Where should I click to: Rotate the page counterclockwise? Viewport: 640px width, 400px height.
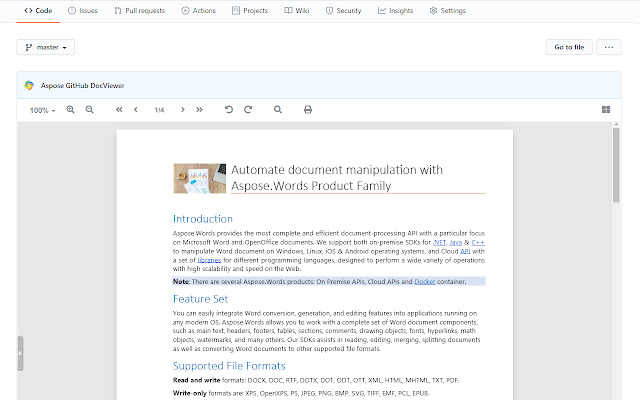[229, 109]
